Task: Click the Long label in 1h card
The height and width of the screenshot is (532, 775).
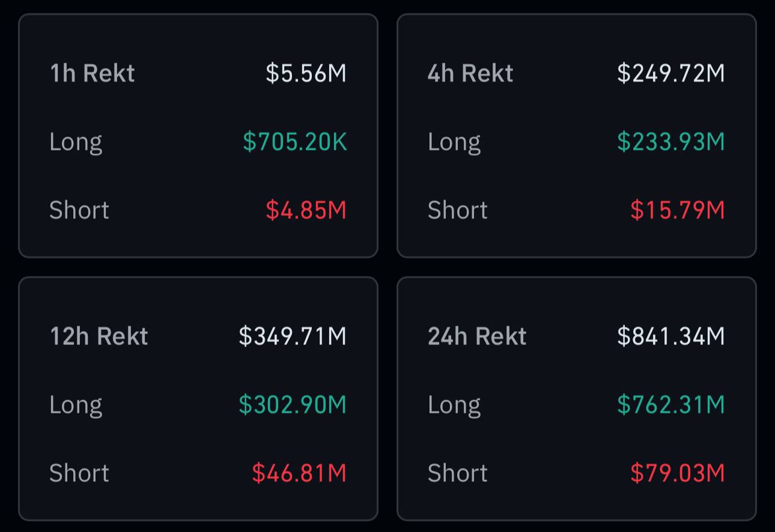Action: pos(76,142)
